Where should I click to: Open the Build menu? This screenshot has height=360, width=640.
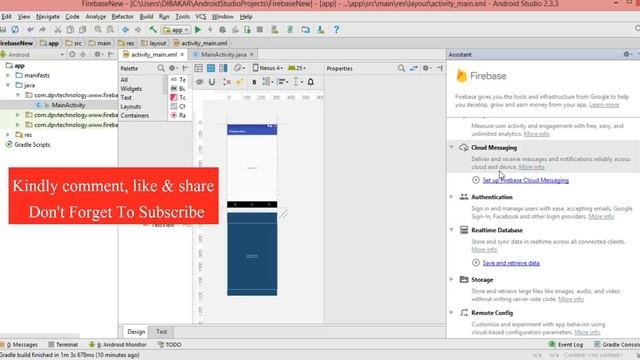click(x=146, y=17)
